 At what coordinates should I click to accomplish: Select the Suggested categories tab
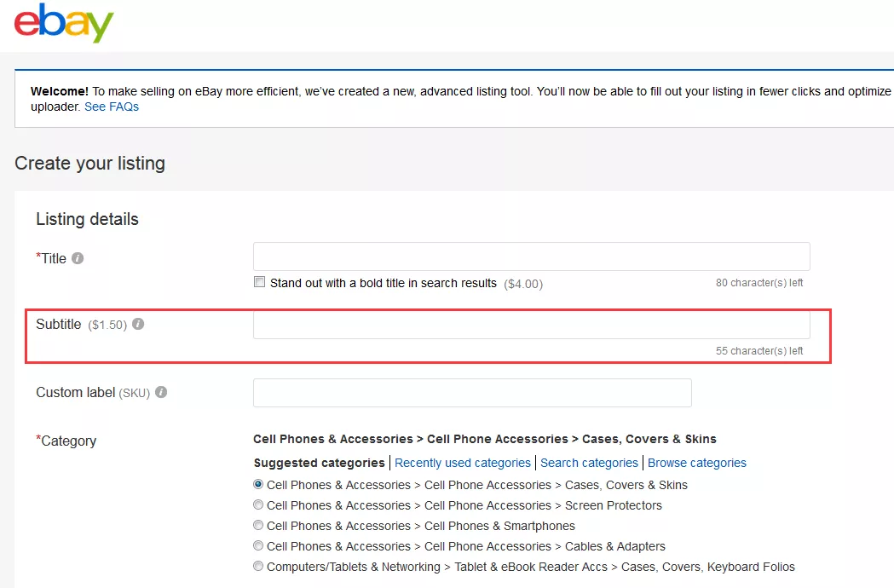[320, 463]
